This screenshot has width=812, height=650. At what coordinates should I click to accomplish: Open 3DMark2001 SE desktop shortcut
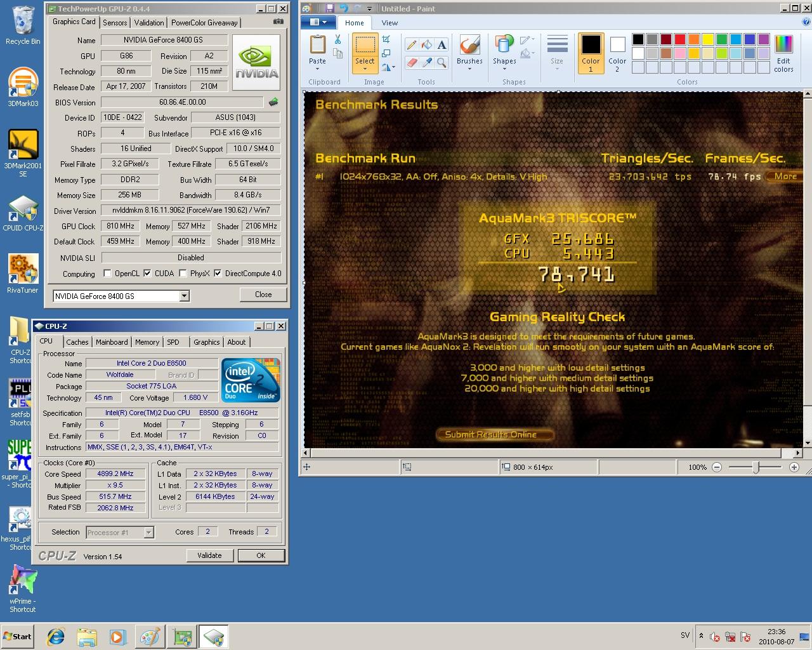(23, 152)
